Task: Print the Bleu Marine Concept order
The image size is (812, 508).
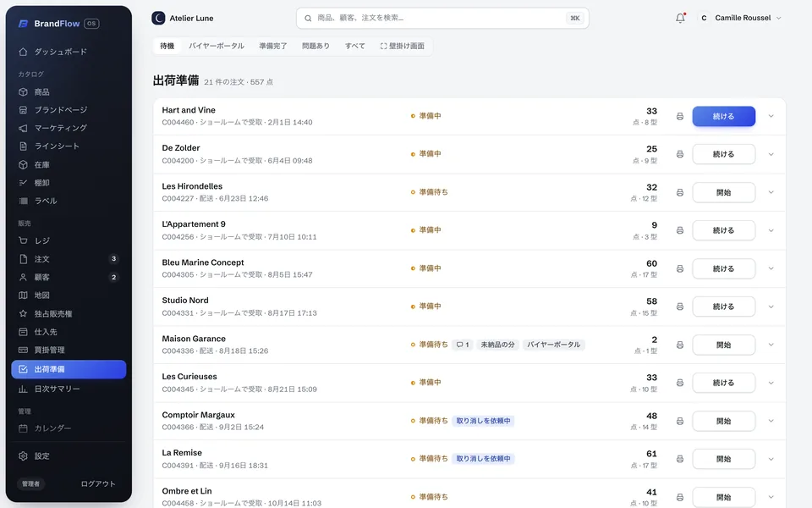Action: [680, 269]
